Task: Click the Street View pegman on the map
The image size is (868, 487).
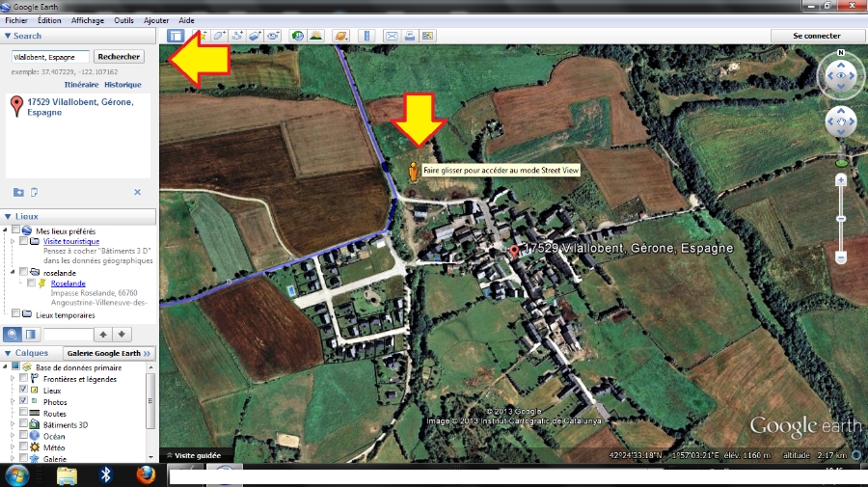Action: click(x=415, y=172)
